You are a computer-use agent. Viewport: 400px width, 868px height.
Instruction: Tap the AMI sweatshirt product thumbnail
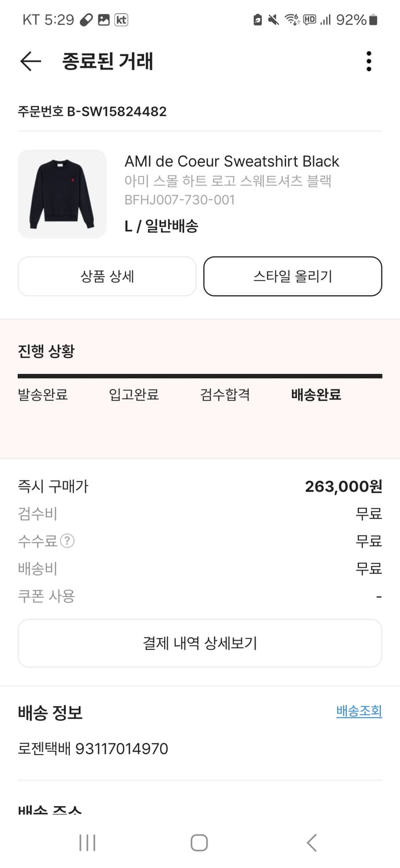coord(62,194)
